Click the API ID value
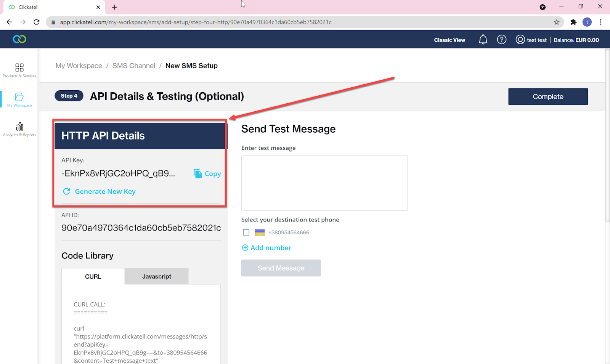 pyautogui.click(x=141, y=228)
